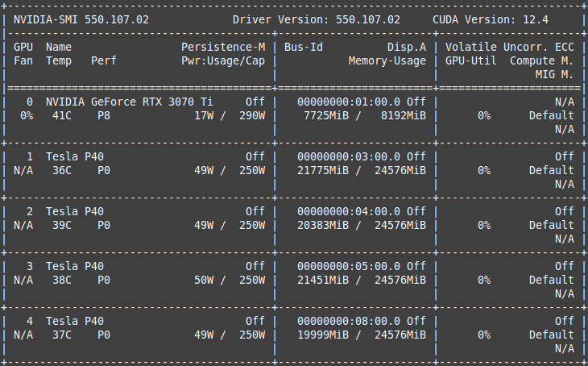Click the 38C temperature of GPU 3
The image size is (588, 366).
[62, 280]
